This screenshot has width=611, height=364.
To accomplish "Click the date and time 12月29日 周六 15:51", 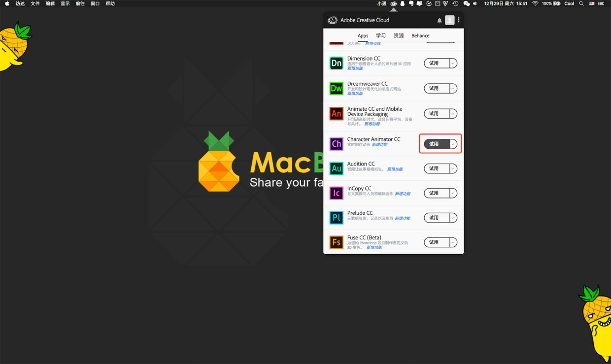I will point(505,3).
